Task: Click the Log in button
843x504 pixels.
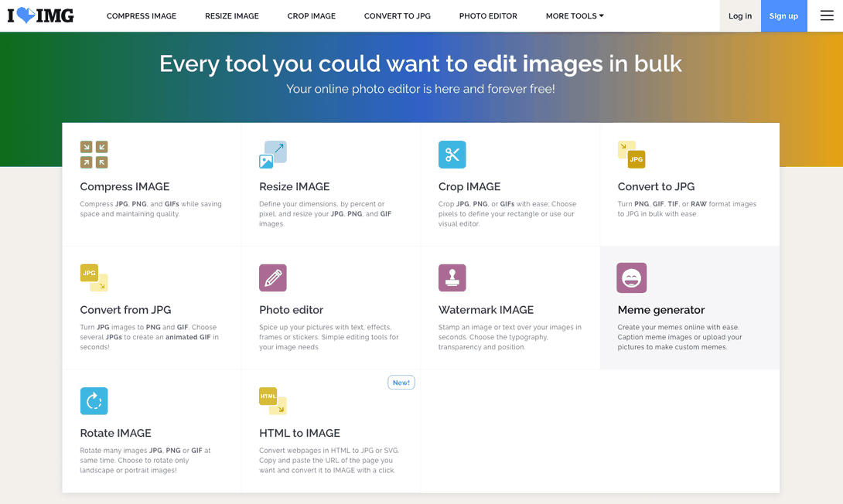Action: pos(740,16)
